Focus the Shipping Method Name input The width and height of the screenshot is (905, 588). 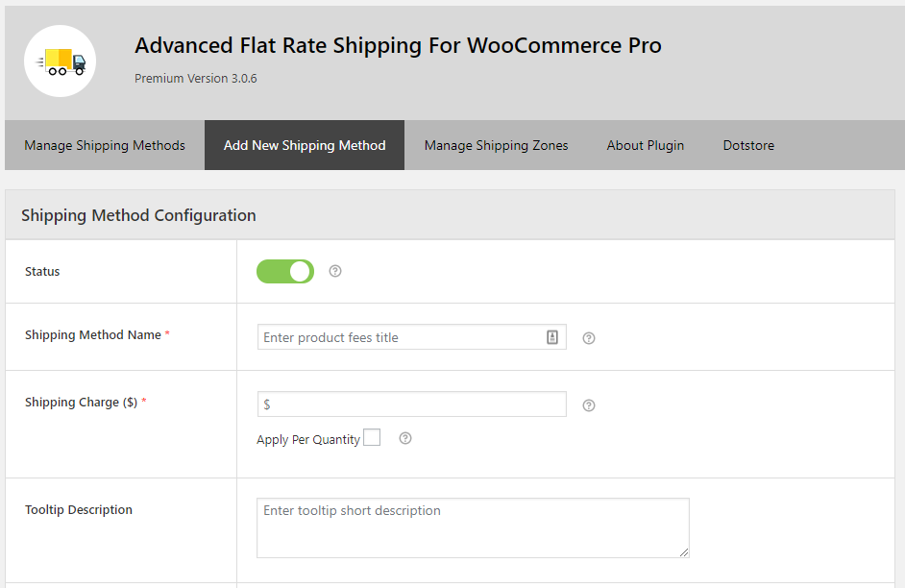click(x=411, y=337)
